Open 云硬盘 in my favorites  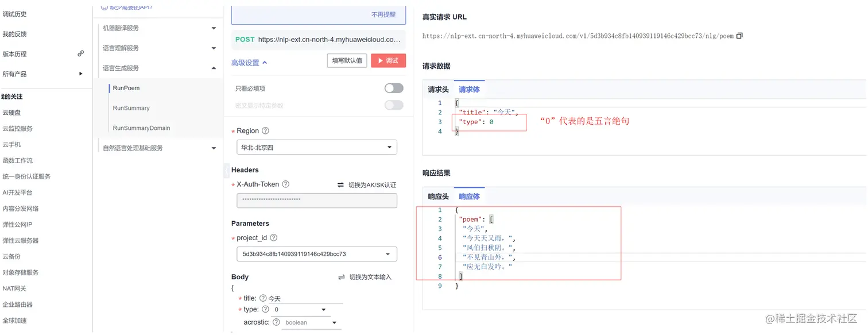(x=11, y=113)
